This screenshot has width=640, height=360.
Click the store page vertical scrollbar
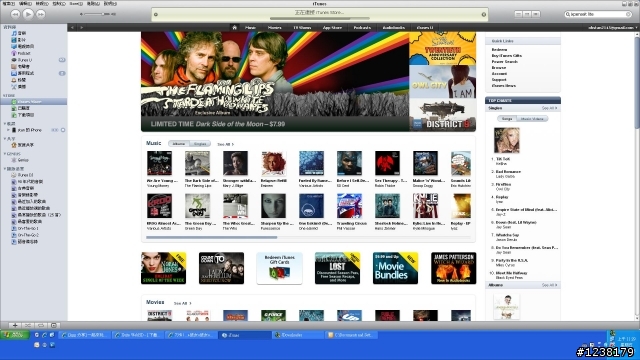[x=637, y=82]
